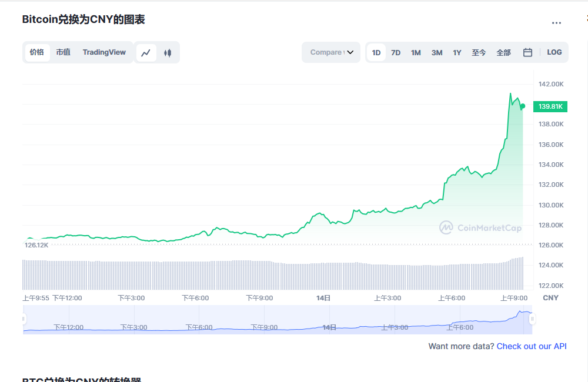
Task: Open the three-dot more options menu
Action: coord(556,23)
